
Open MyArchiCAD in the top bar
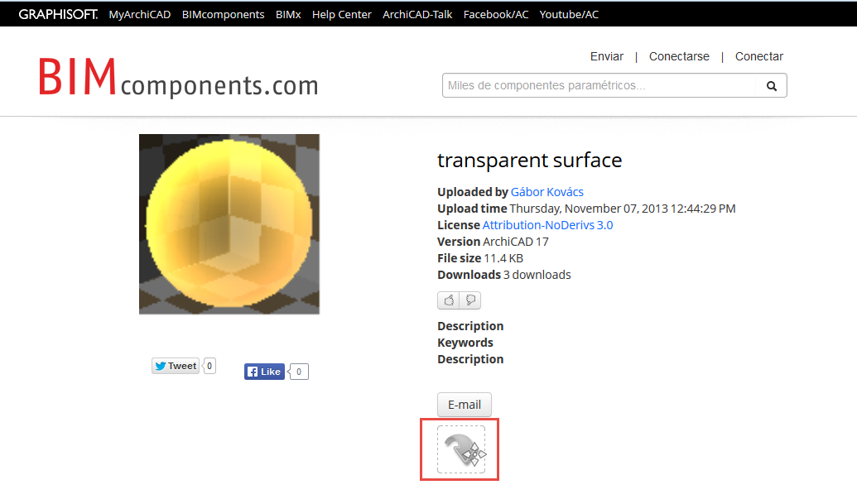point(140,15)
